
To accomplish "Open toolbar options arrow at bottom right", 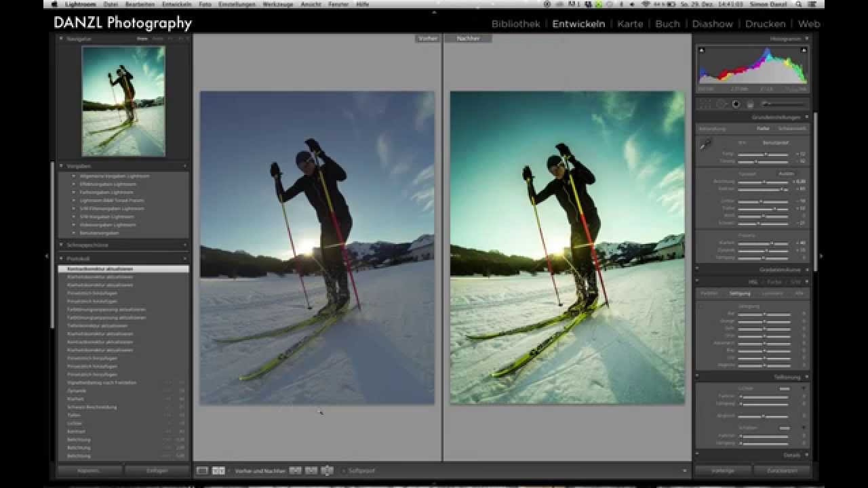I will pyautogui.click(x=684, y=470).
